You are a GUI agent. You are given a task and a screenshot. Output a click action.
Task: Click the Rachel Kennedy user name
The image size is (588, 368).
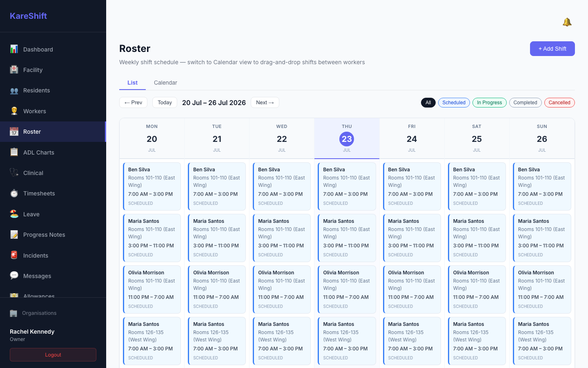pos(32,332)
